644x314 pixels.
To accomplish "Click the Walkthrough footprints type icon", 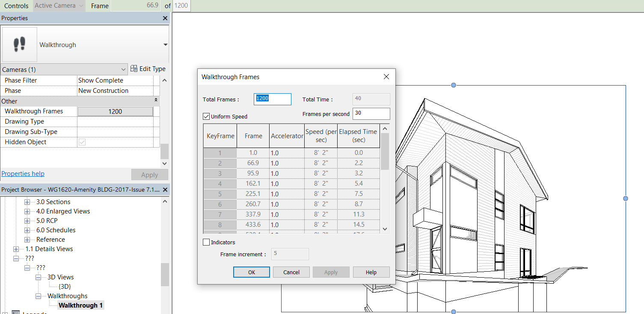I will coord(20,44).
